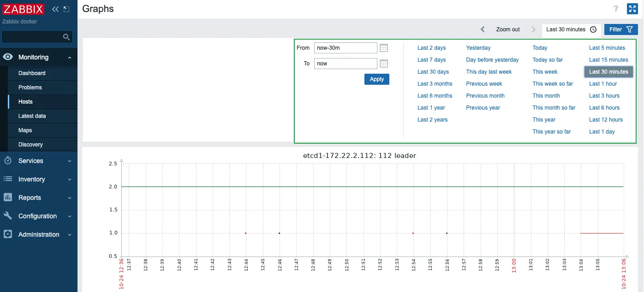Image resolution: width=644 pixels, height=292 pixels.
Task: Toggle the Filter panel with the funnel button
Action: (x=620, y=29)
